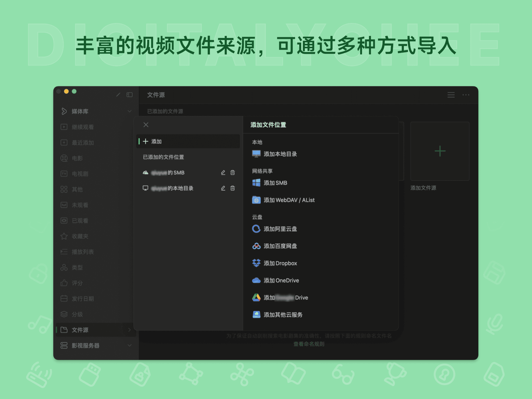
Task: Close the dialog with the X button
Action: coord(146,125)
